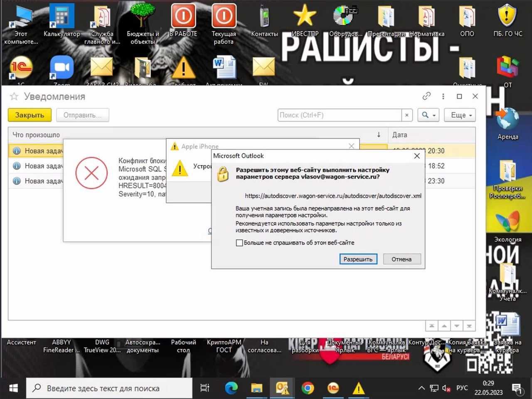Show hidden system tray icons
Screen dimensions: 532x399
[x=421, y=388]
